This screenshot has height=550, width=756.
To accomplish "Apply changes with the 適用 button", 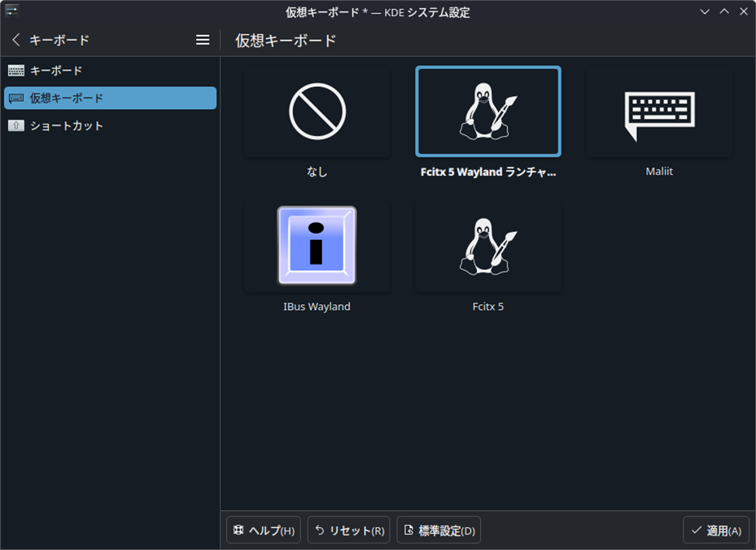I will tap(715, 530).
